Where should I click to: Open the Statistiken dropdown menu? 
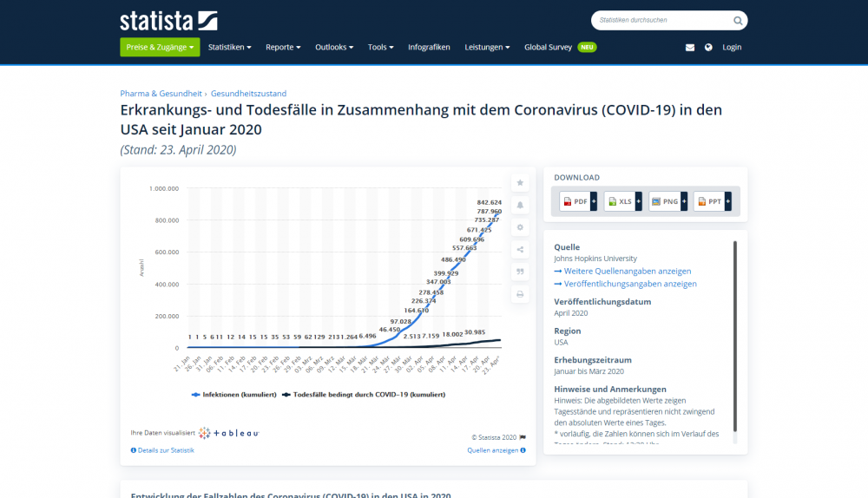click(x=229, y=48)
